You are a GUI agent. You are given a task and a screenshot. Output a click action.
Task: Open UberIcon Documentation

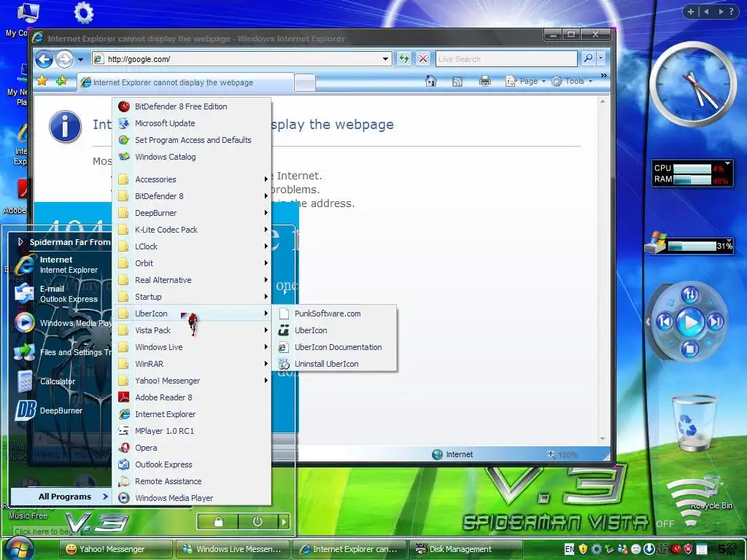point(334,347)
